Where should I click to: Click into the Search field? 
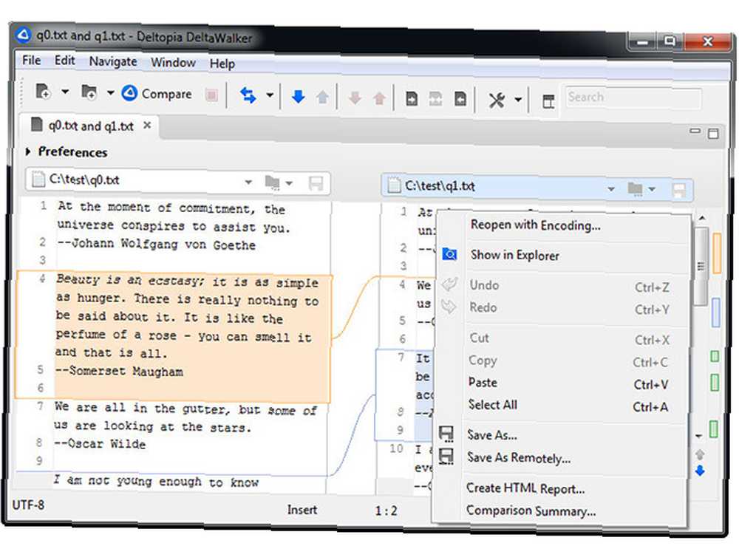click(633, 98)
